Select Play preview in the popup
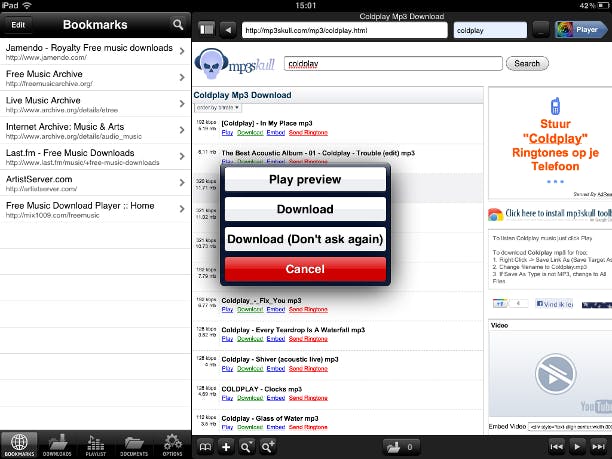This screenshot has width=612, height=459. coord(305,179)
